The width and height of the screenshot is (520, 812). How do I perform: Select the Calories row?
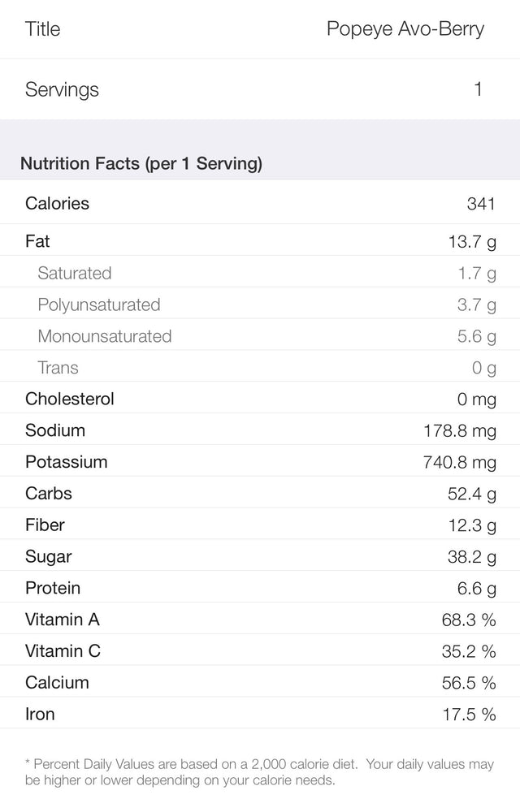[x=260, y=204]
